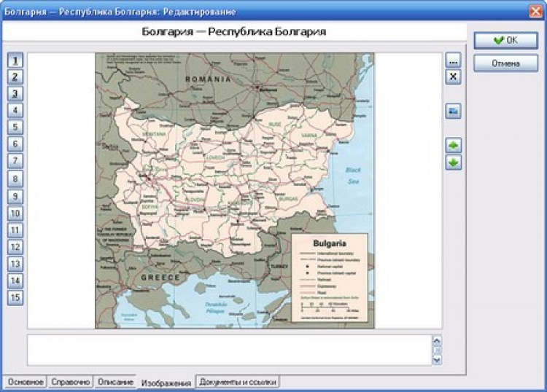This screenshot has height=392, width=547.
Task: Select image slot number 14
Action: tap(15, 281)
